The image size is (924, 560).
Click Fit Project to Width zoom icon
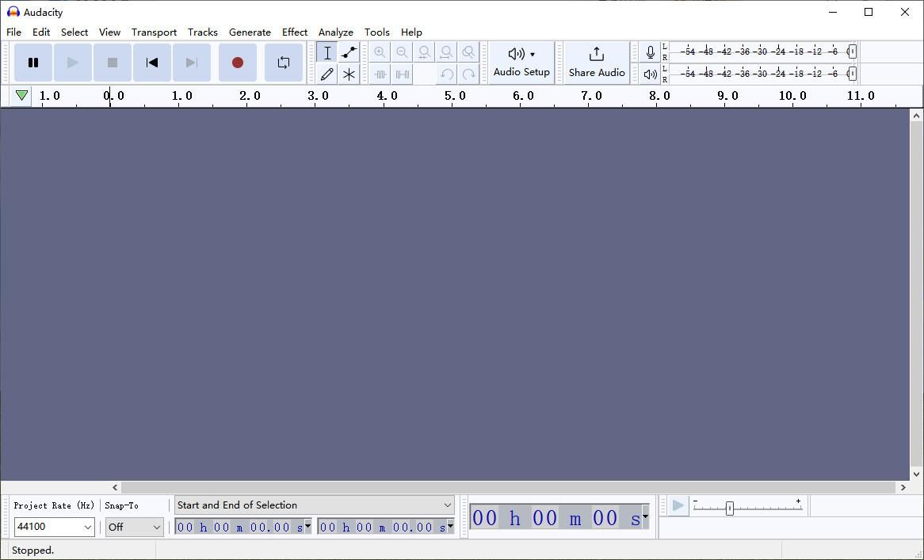446,52
